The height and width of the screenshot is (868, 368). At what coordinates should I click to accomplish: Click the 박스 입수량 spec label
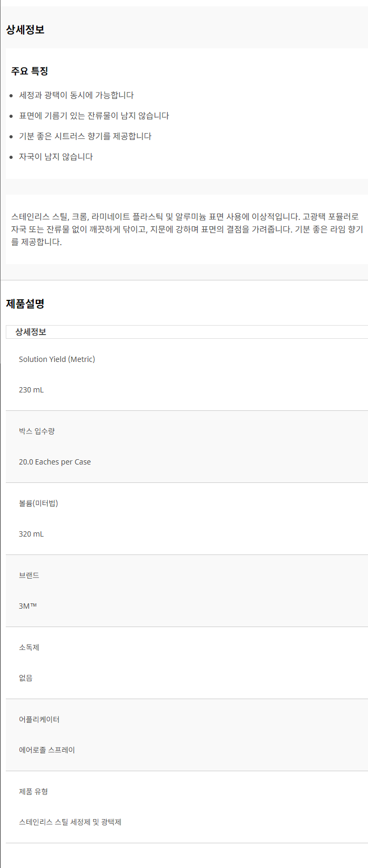pyautogui.click(x=37, y=431)
